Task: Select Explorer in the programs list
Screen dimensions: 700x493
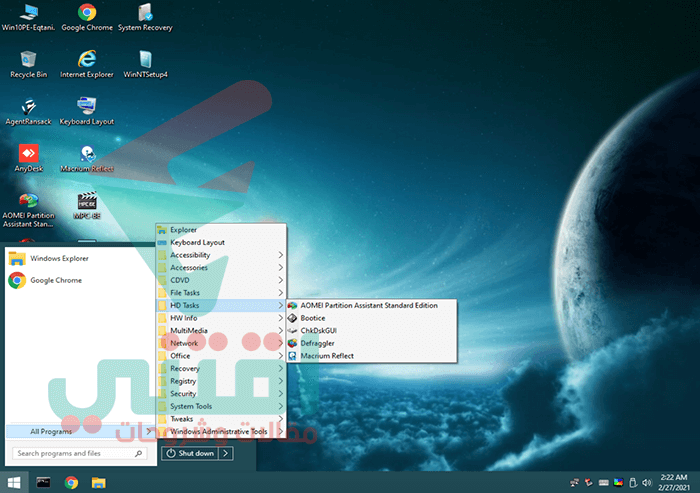Action: click(x=221, y=230)
